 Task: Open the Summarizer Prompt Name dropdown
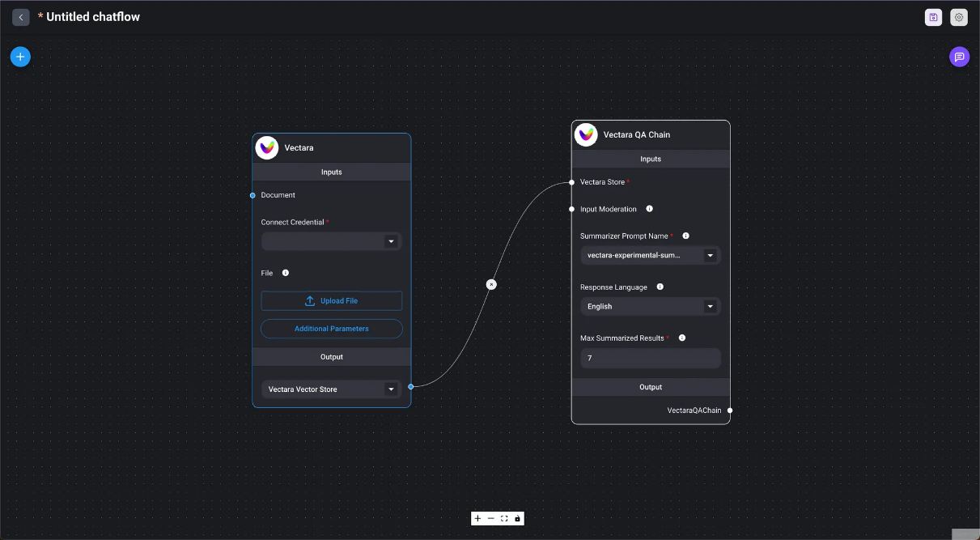click(650, 256)
